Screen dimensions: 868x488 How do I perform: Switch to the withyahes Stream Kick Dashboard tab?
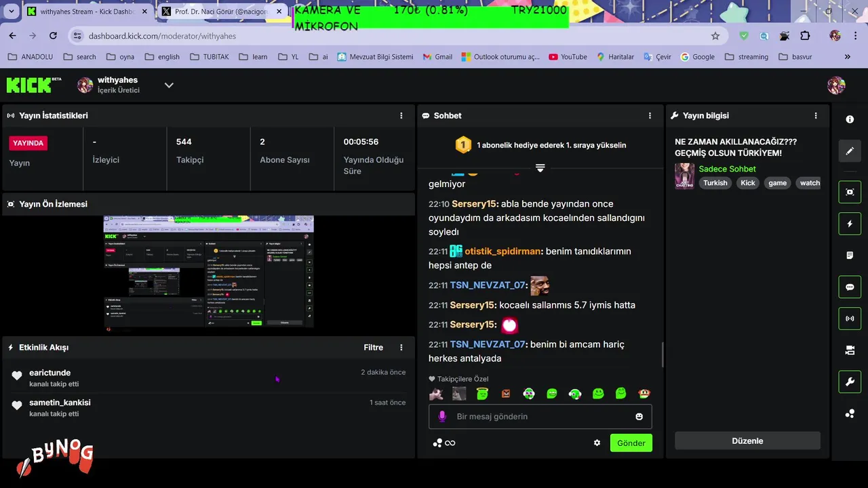point(87,12)
